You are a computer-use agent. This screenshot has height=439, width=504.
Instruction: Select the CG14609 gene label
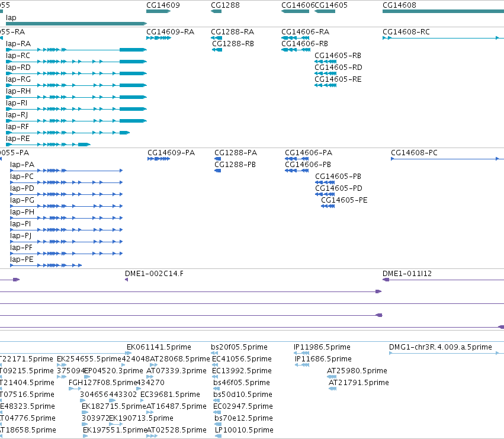tap(163, 5)
